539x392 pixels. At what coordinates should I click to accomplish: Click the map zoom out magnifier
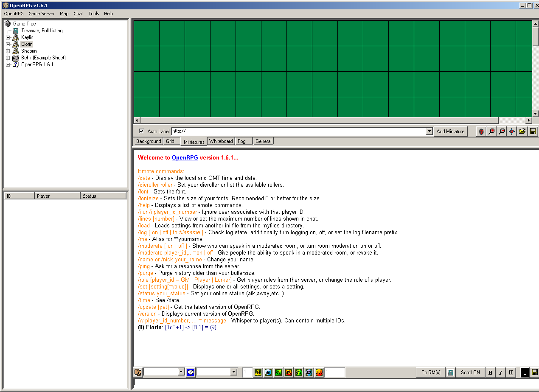(502, 132)
